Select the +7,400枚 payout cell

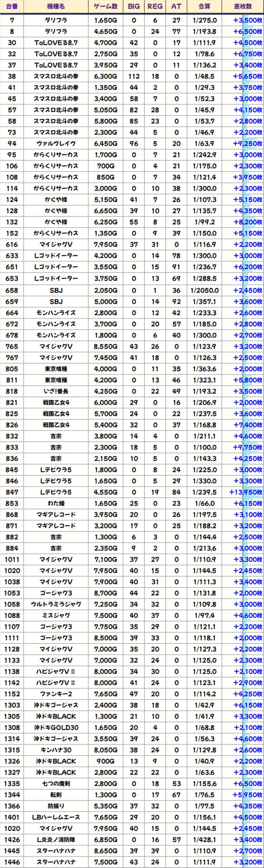pos(243,425)
